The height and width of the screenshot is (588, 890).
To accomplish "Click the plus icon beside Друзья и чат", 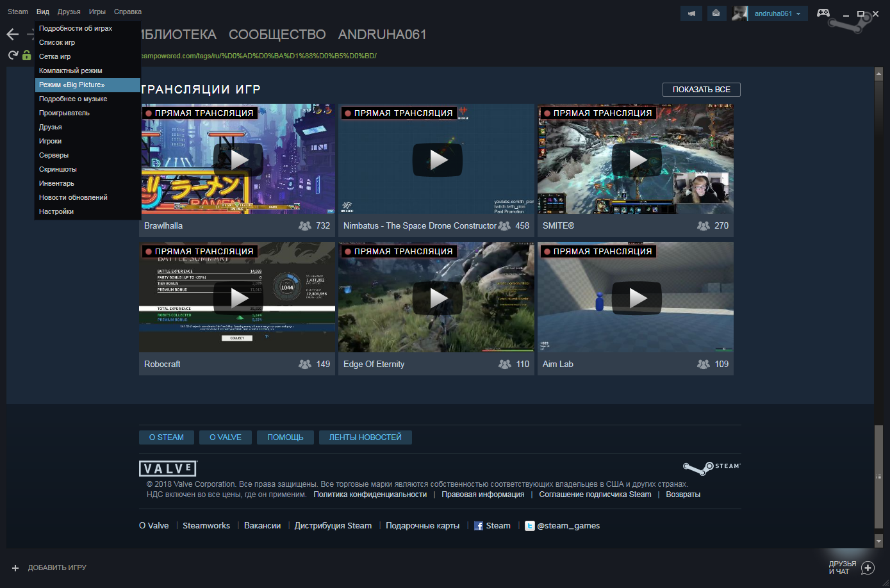I will pyautogui.click(x=868, y=568).
